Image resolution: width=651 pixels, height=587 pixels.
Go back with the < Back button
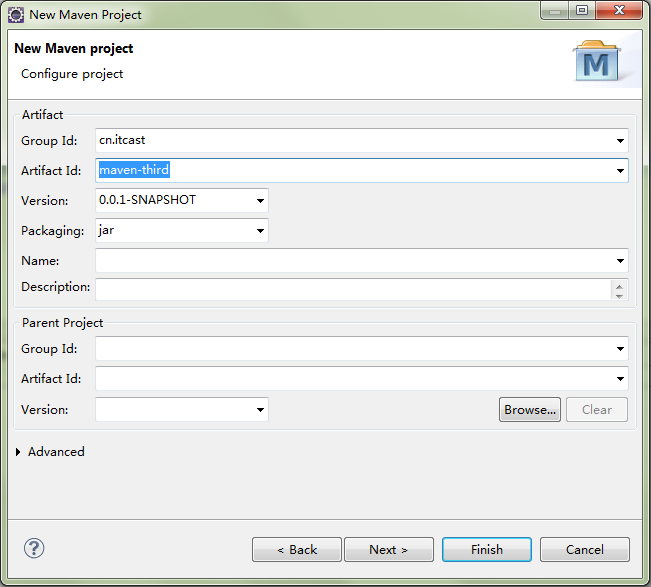point(297,550)
